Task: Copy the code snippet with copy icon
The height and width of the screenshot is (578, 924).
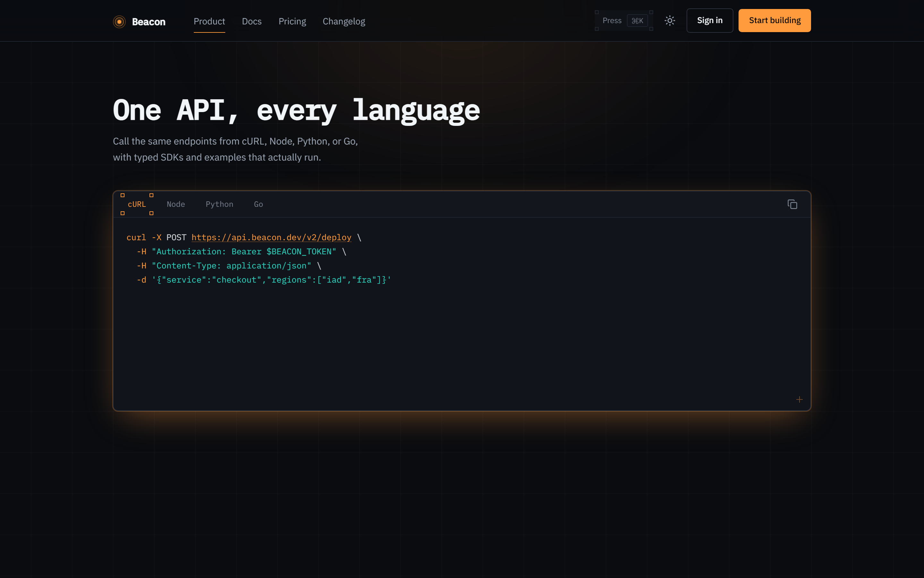Action: coord(792,204)
